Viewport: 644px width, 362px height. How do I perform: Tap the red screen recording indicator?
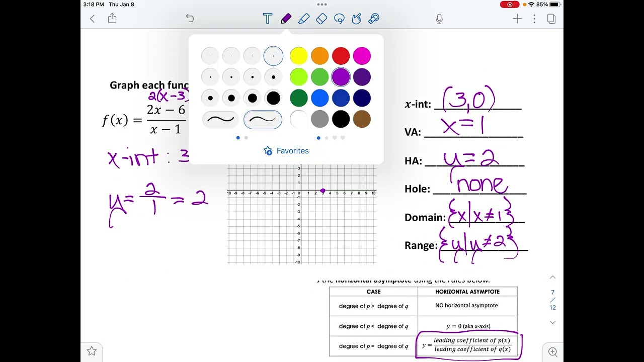(x=510, y=5)
